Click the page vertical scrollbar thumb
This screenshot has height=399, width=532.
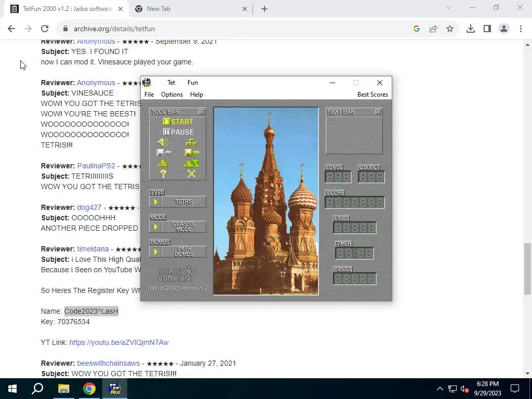pos(527,269)
